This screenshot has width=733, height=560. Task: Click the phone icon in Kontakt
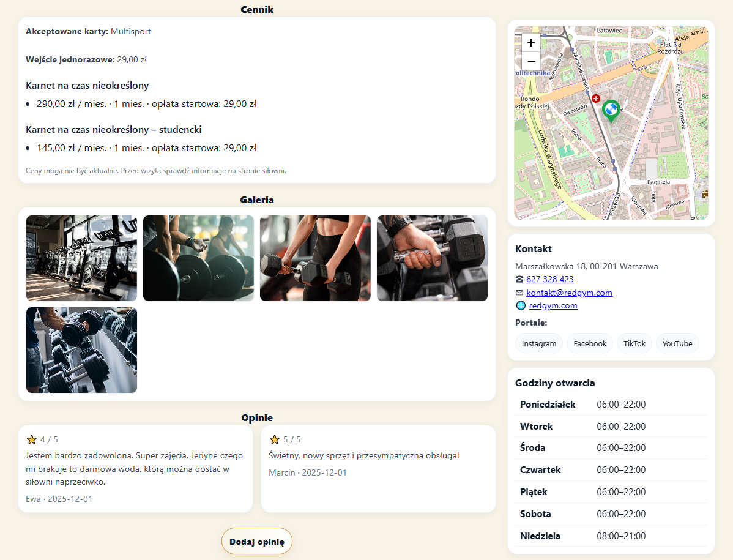(519, 279)
